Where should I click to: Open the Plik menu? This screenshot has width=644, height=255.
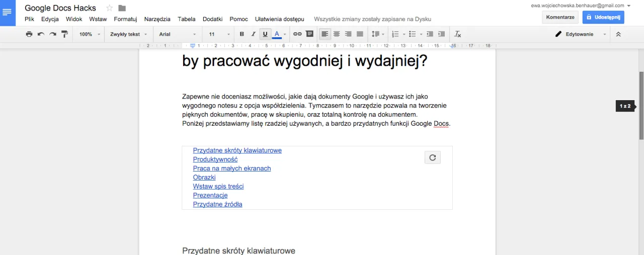[x=29, y=19]
